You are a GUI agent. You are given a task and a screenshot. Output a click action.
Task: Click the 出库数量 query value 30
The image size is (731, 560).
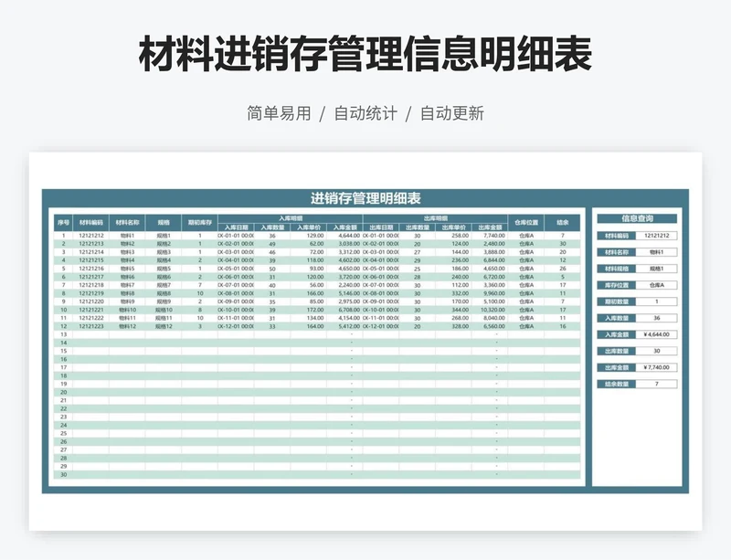[x=656, y=351]
